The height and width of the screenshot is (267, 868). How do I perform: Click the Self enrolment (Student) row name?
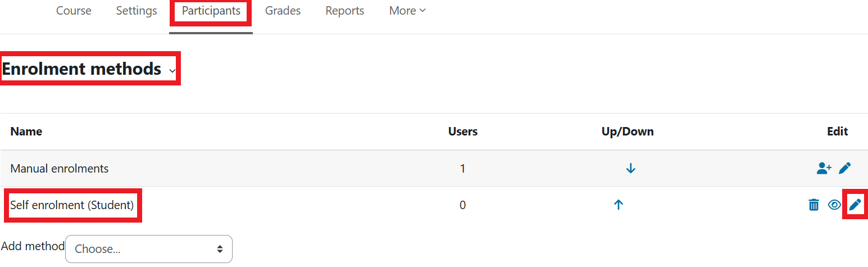coord(72,205)
